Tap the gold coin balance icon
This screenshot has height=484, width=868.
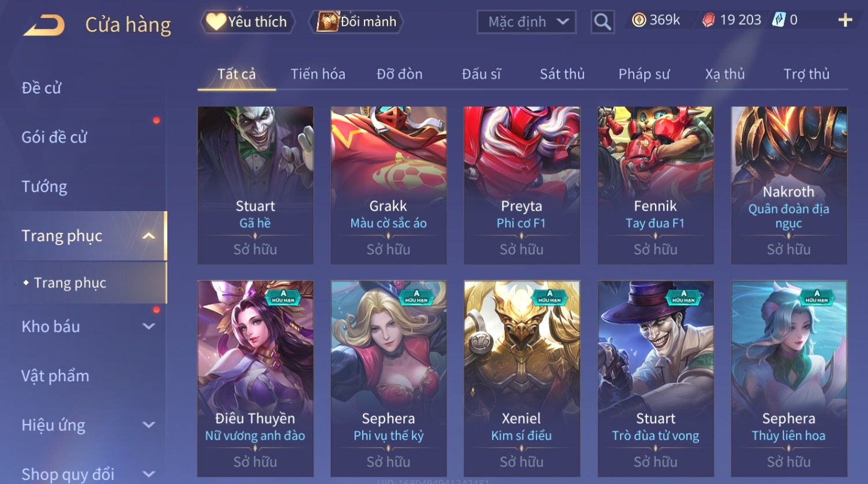click(638, 20)
